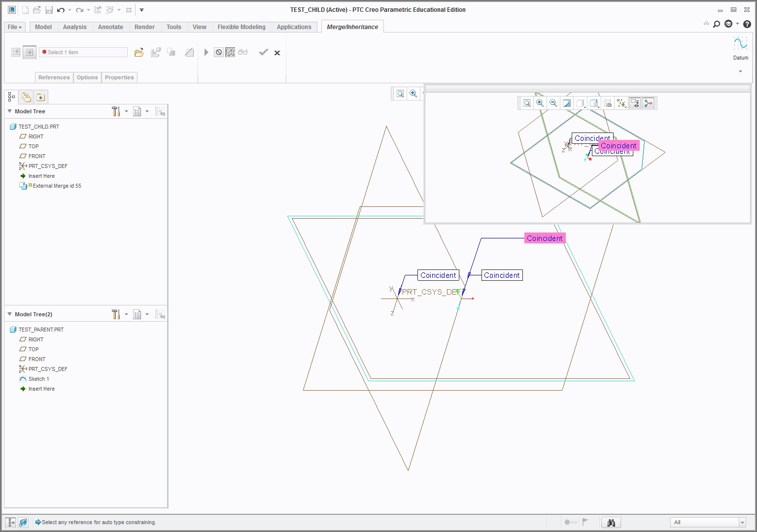This screenshot has width=757, height=532.
Task: Click Refit icon in accessory window toolbar
Action: [527, 103]
